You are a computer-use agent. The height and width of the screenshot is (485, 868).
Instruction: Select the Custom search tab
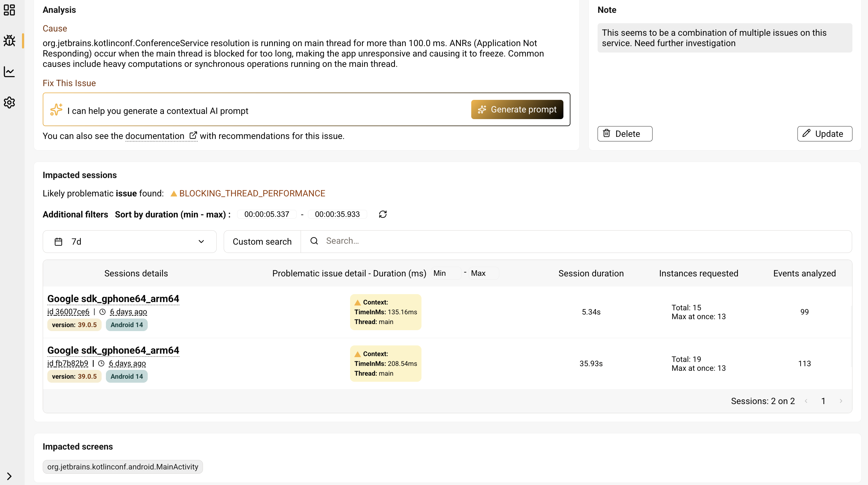tap(262, 242)
